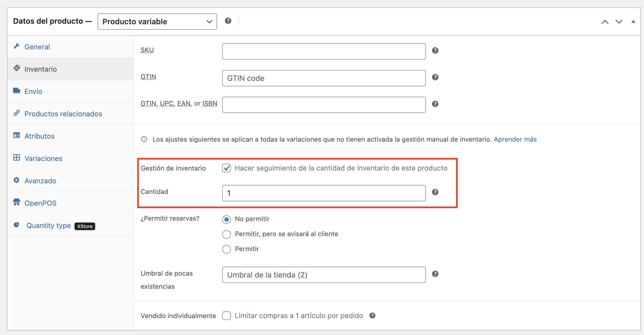Select the Inventario sidebar icon
644x335 pixels.
pos(17,69)
